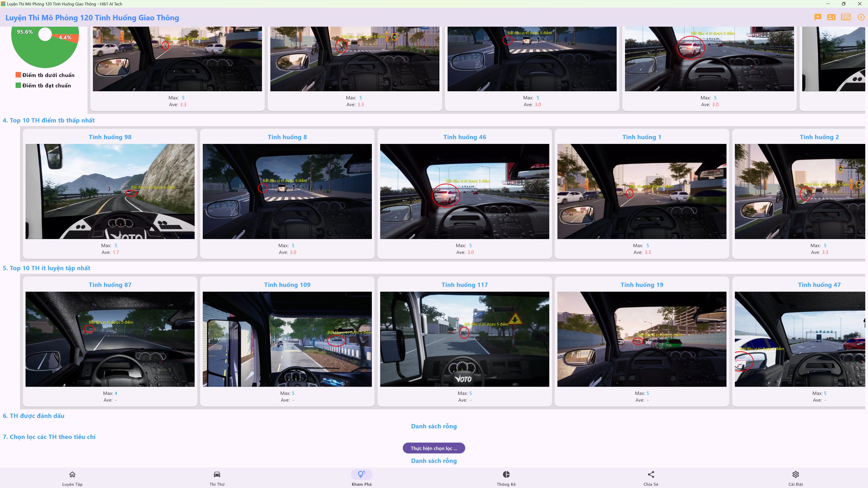
Task: Open the Tình huống 8 thumbnail
Action: 287,191
